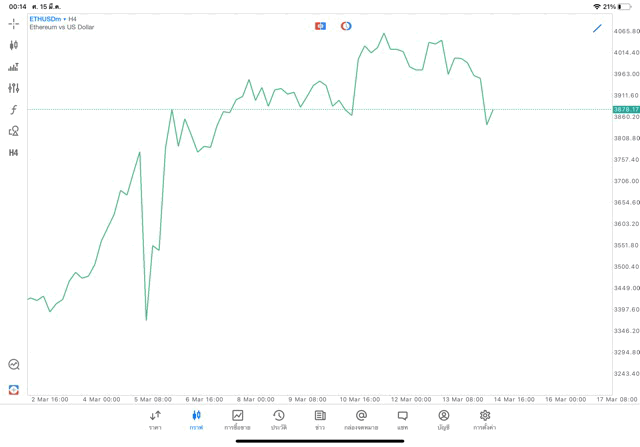Tap the bottom-left blue-red app icon

point(14,389)
